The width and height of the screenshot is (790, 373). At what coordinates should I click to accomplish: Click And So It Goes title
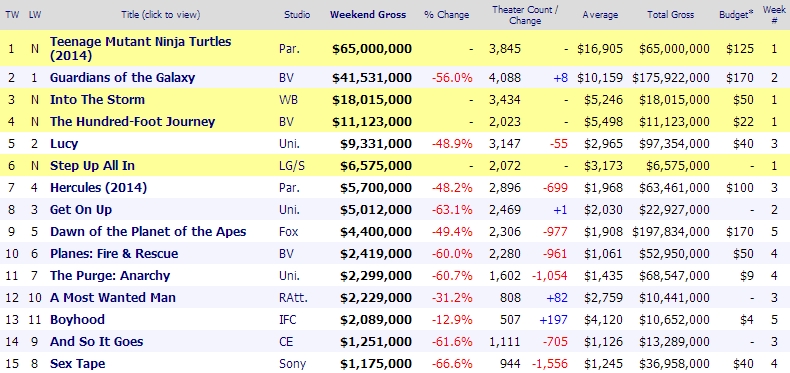(x=96, y=342)
